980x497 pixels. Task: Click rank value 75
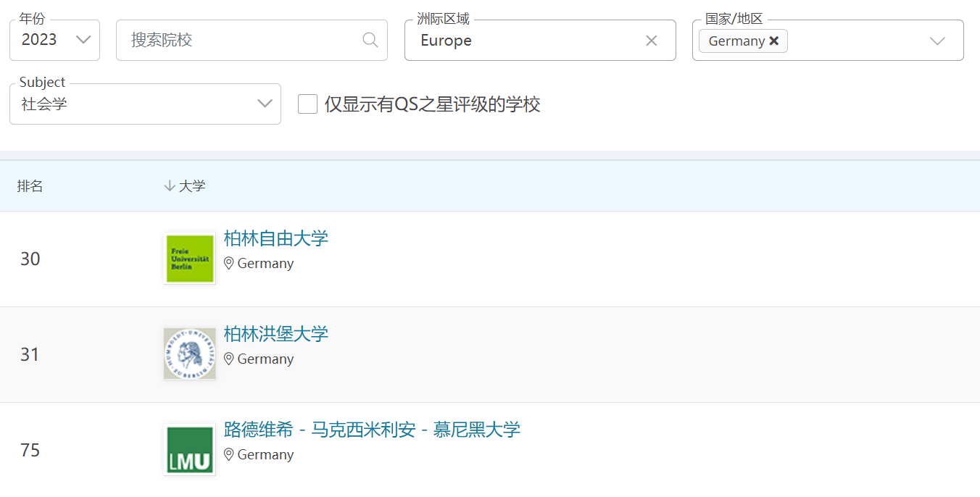30,450
